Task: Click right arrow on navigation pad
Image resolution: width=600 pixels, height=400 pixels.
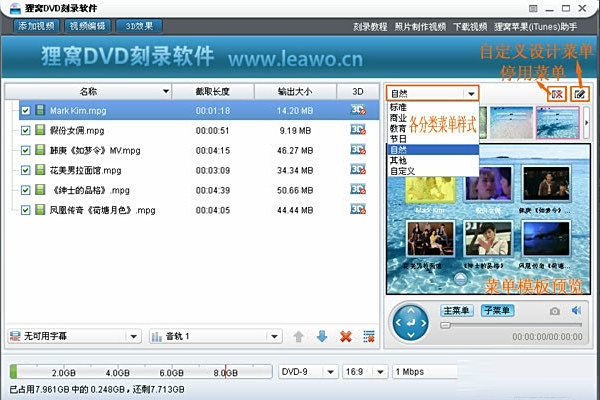Action: click(x=424, y=323)
